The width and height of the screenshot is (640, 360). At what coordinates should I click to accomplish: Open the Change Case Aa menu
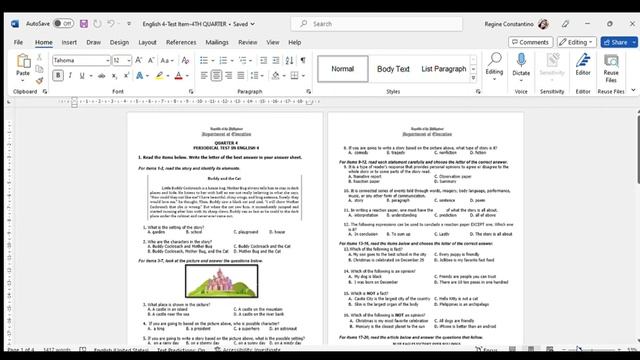click(x=167, y=60)
